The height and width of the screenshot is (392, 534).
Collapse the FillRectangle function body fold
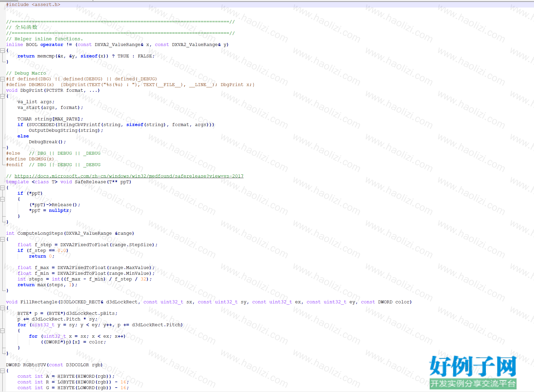click(x=2, y=308)
